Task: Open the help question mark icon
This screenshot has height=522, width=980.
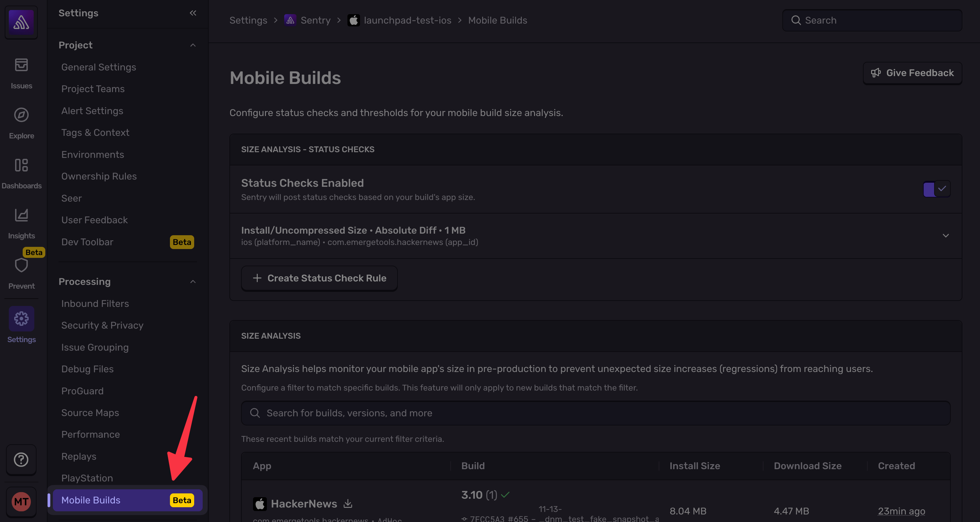Action: click(x=21, y=460)
